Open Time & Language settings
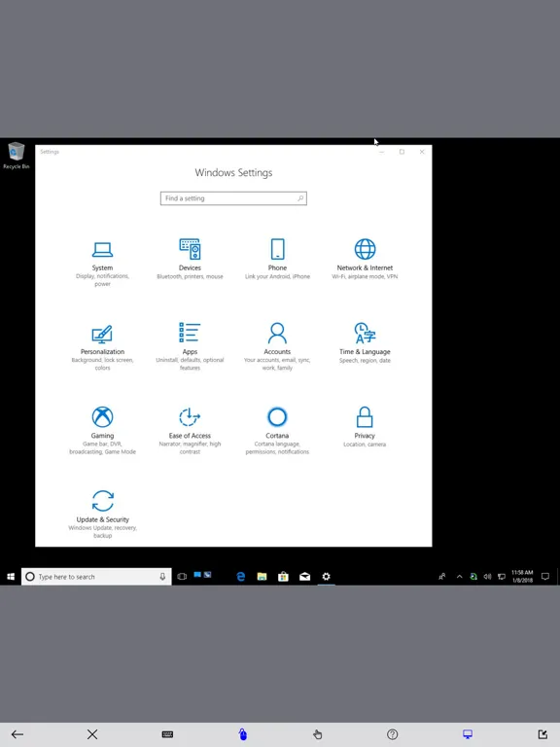560x747 pixels. point(365,343)
